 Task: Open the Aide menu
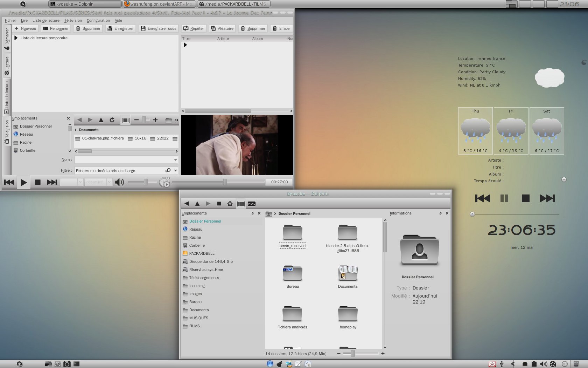[x=118, y=20]
